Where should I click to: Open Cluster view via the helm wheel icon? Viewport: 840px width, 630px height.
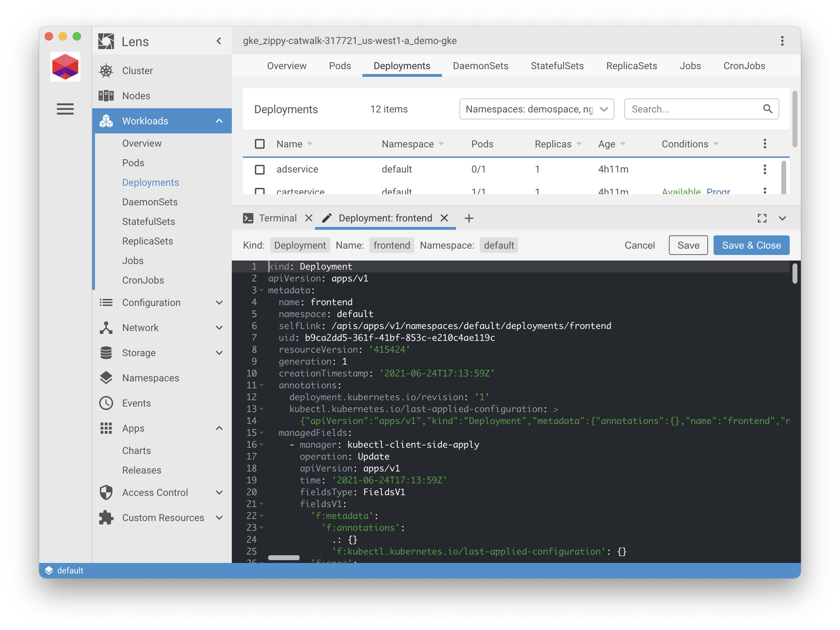tap(106, 70)
